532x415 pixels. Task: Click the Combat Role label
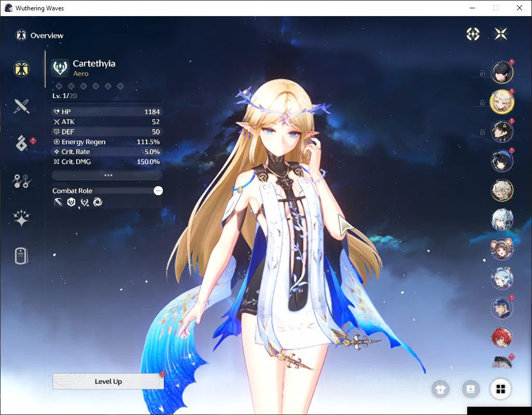pos(72,191)
